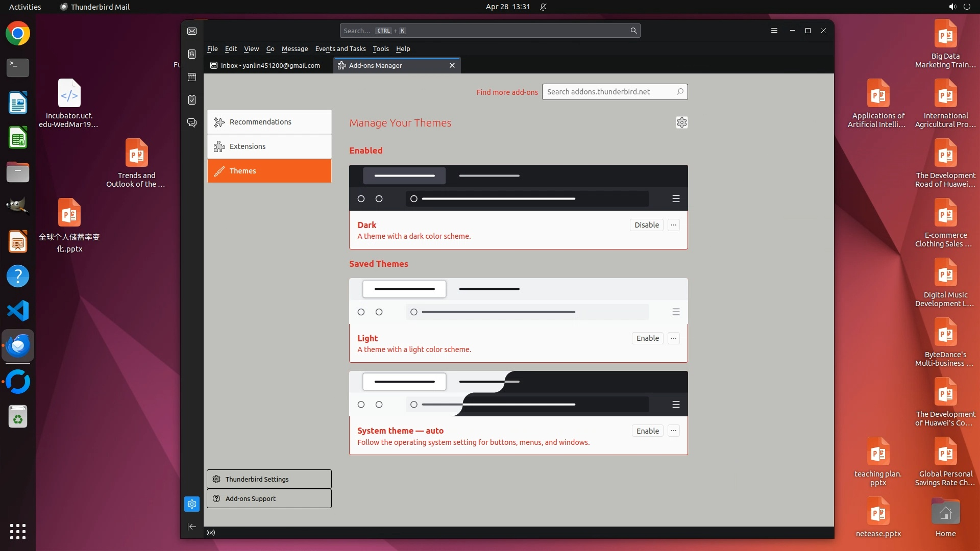
Task: Open the Mail space icon
Action: tap(192, 31)
